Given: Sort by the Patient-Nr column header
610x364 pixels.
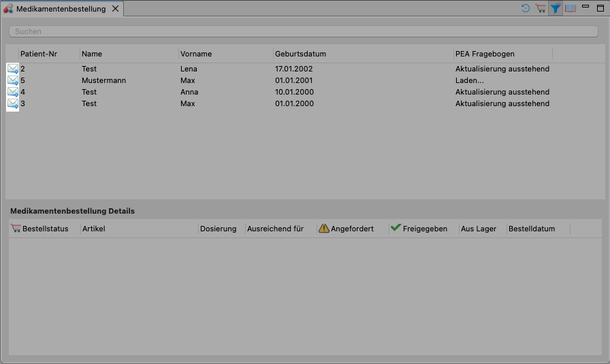Looking at the screenshot, I should pos(39,54).
